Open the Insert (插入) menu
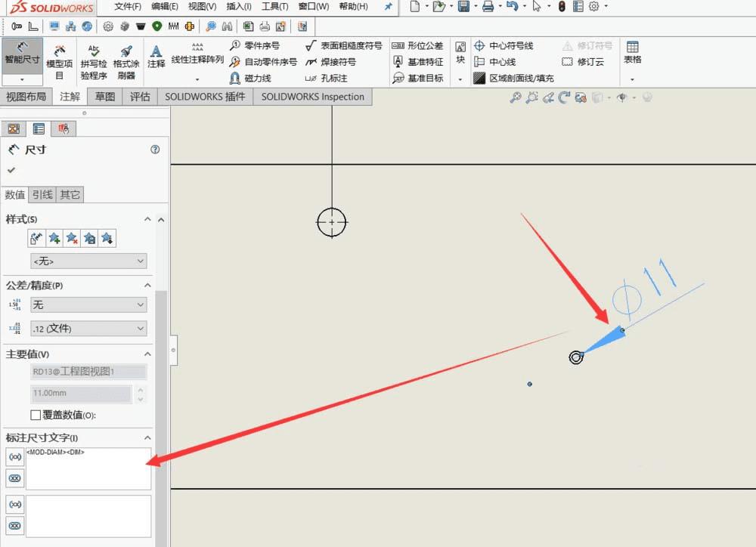Viewport: 756px width, 547px height. [x=239, y=7]
